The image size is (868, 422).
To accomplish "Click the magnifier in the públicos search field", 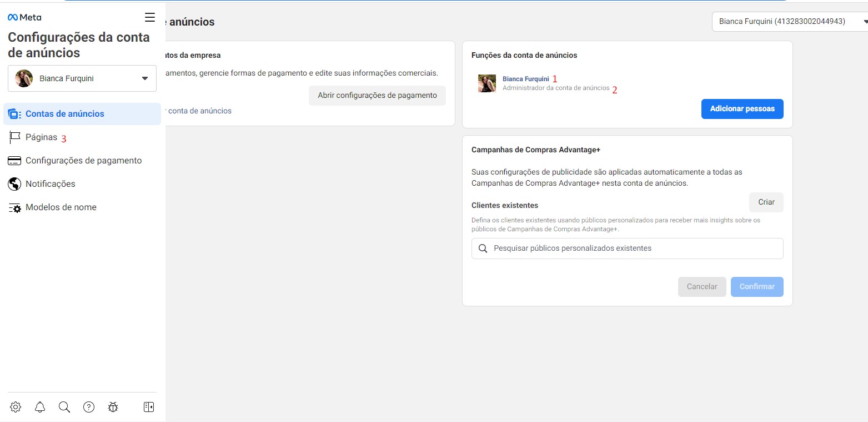I will [483, 249].
